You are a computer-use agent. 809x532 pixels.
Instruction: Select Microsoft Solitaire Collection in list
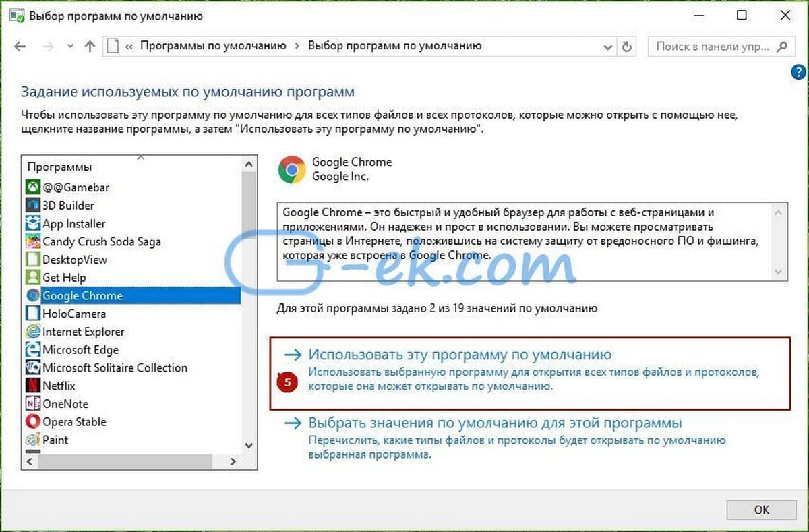115,367
